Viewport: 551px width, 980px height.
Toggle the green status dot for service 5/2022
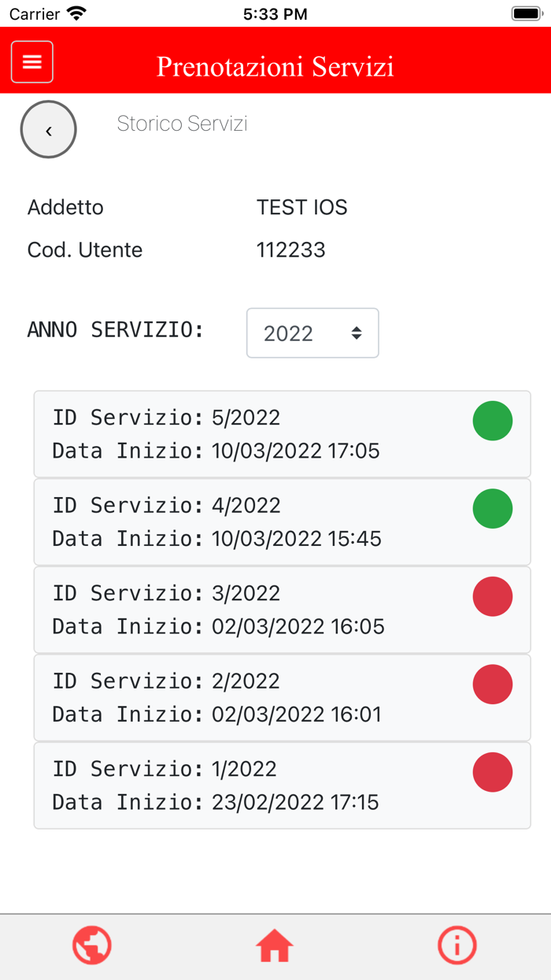point(492,420)
